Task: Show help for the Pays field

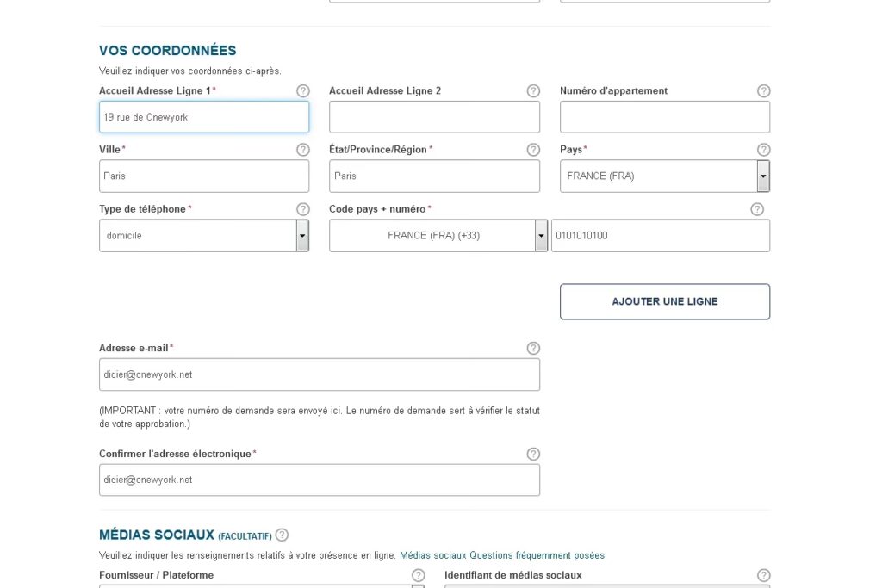Action: pyautogui.click(x=763, y=150)
